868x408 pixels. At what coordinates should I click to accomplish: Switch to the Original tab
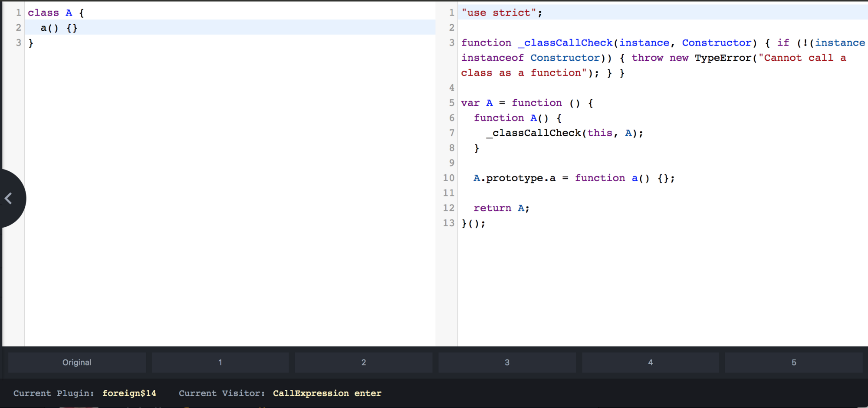coord(77,362)
